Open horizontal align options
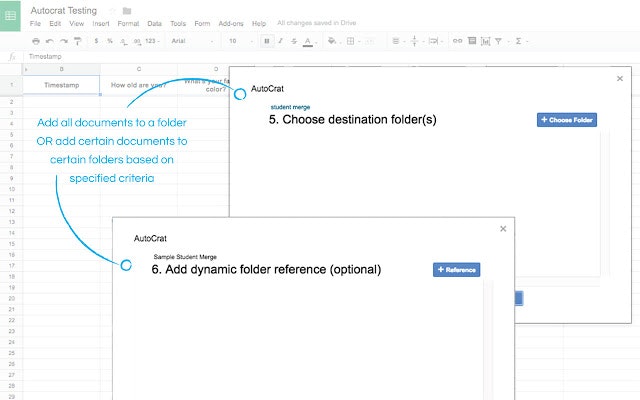The width and height of the screenshot is (640, 400). click(396, 41)
